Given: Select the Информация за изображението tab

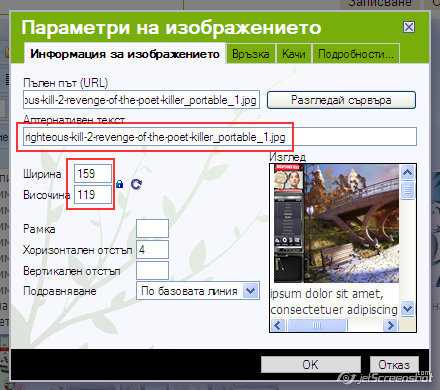Looking at the screenshot, I should (x=125, y=54).
